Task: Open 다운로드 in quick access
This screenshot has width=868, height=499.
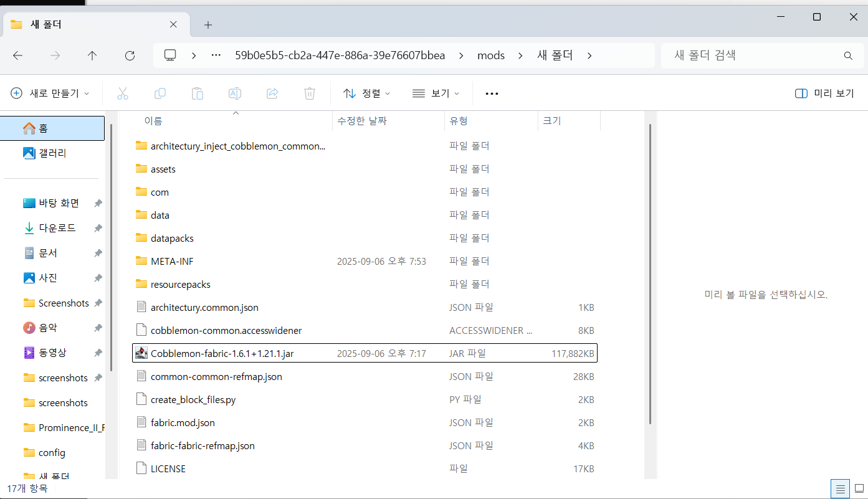Action: click(57, 228)
